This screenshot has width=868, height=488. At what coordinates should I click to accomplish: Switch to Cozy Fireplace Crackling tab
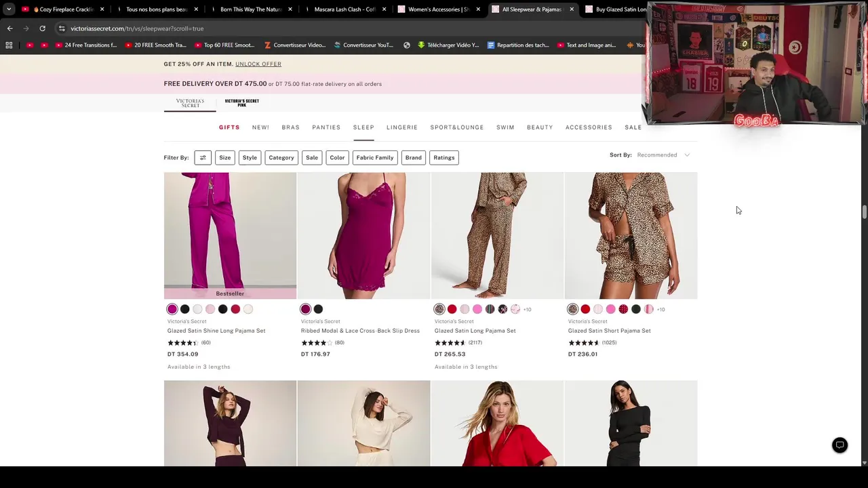62,9
